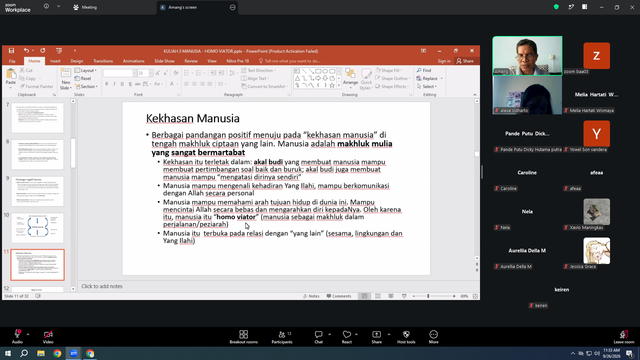Switch to Slide Sorter view in status bar

click(x=378, y=296)
